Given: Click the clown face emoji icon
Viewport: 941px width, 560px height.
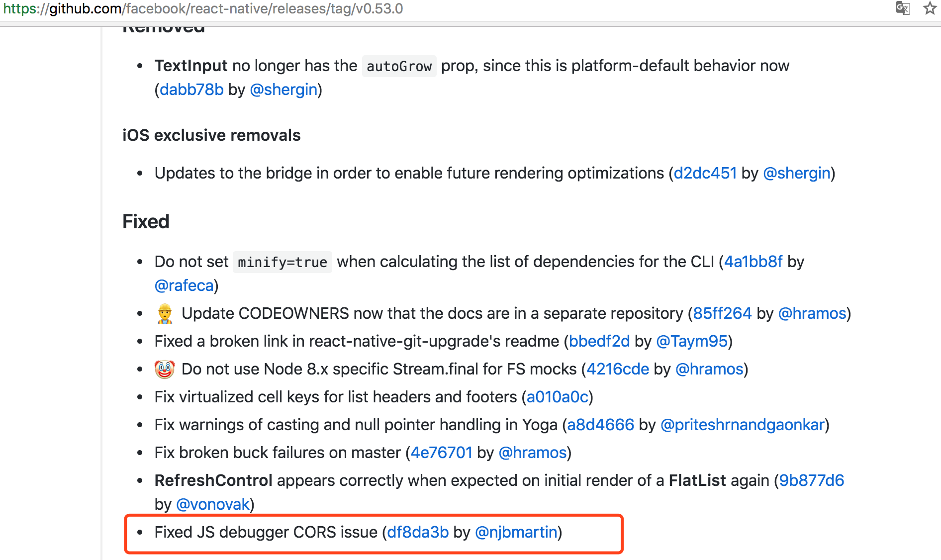Looking at the screenshot, I should [165, 370].
